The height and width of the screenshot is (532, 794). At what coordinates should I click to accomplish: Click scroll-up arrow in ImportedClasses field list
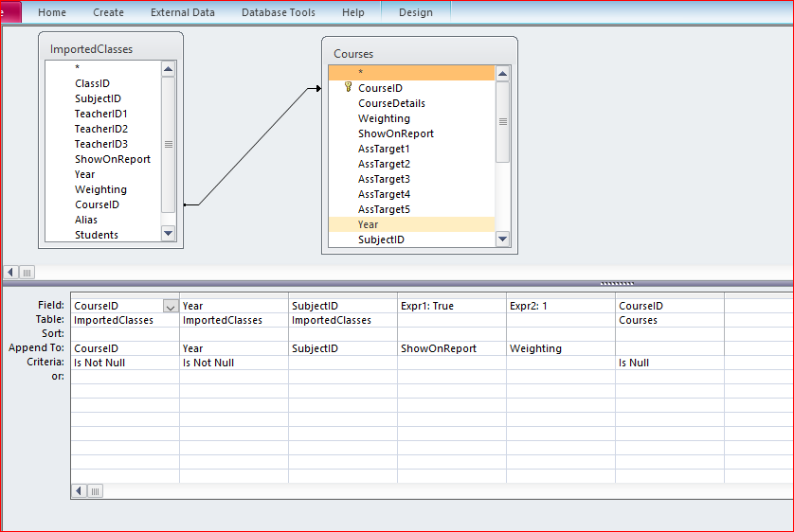pyautogui.click(x=168, y=69)
